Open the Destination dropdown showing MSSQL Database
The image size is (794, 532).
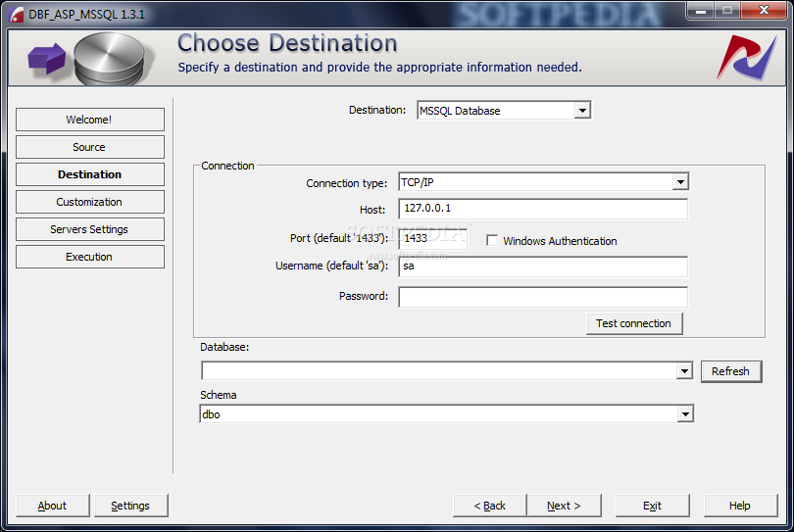(x=582, y=111)
